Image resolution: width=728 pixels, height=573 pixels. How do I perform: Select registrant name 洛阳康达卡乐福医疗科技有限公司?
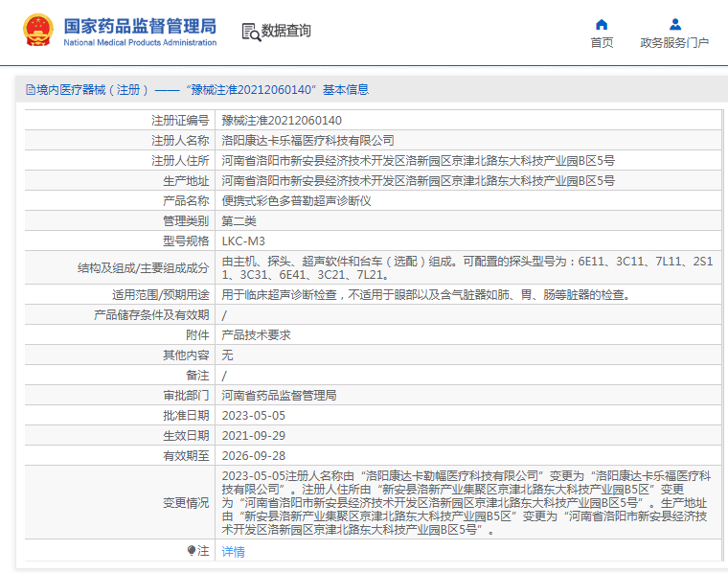[x=307, y=141]
